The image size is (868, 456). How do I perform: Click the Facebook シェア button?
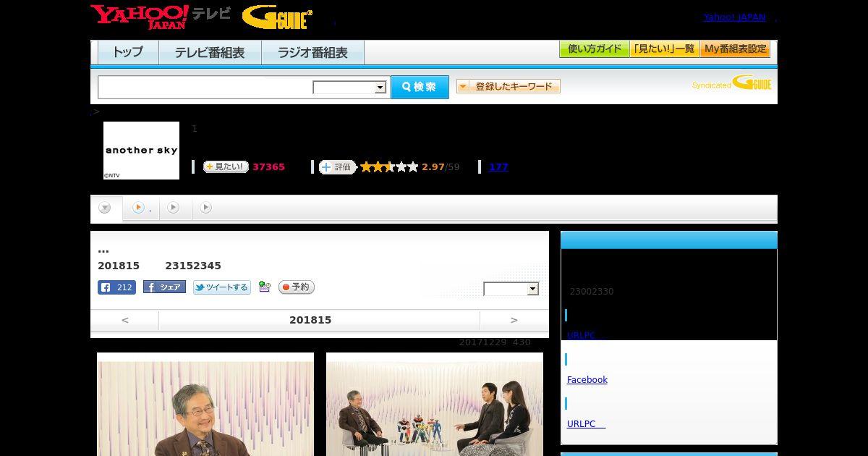(164, 287)
